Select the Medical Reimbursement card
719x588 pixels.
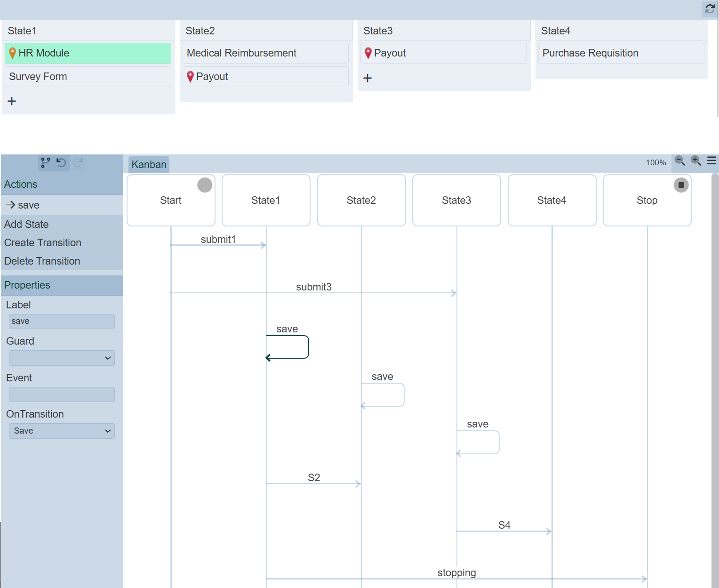click(x=265, y=53)
